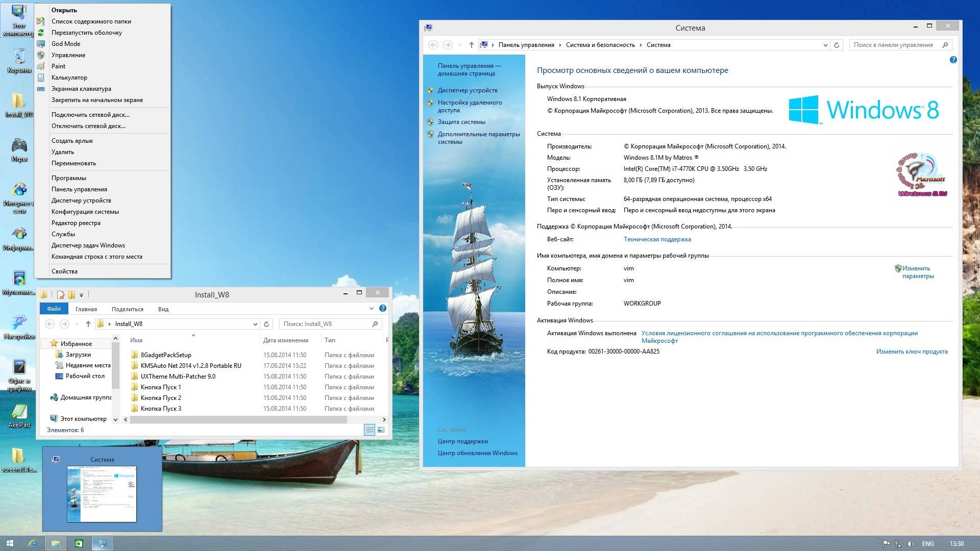Open the Поделиться ribbon tab

point(128,309)
